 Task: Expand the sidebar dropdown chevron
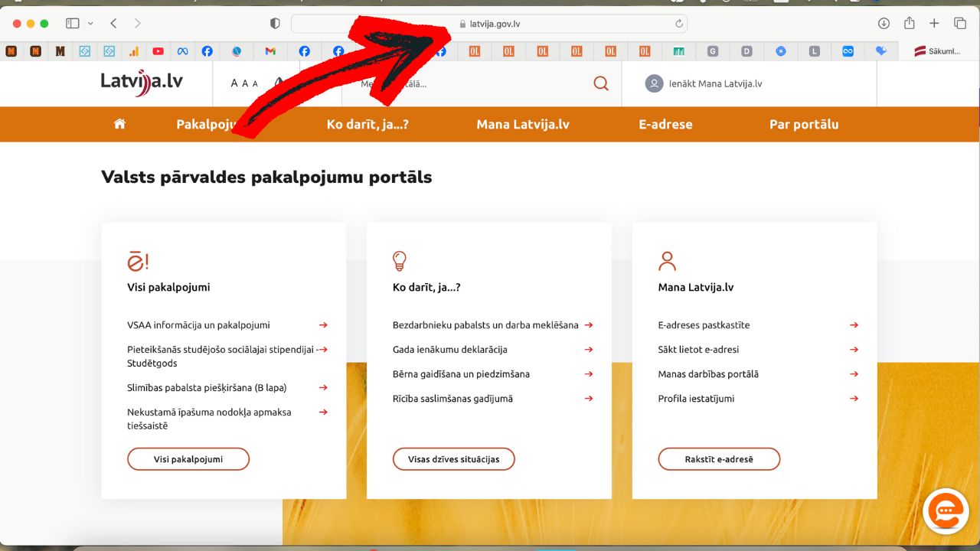coord(91,24)
